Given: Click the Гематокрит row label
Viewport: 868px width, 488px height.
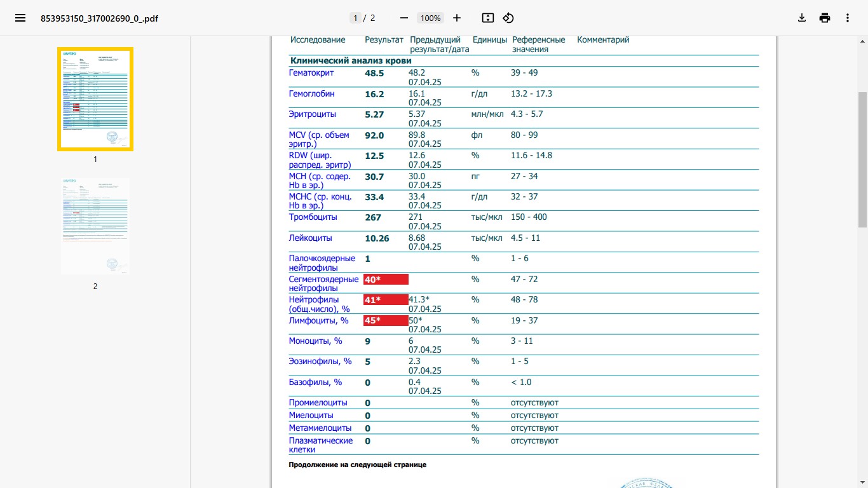Looking at the screenshot, I should coord(311,73).
